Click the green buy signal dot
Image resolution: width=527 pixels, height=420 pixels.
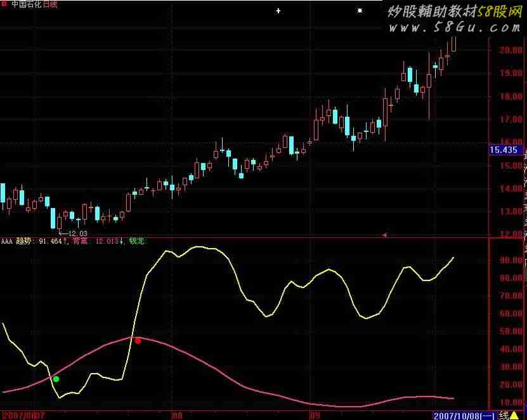[x=56, y=379]
